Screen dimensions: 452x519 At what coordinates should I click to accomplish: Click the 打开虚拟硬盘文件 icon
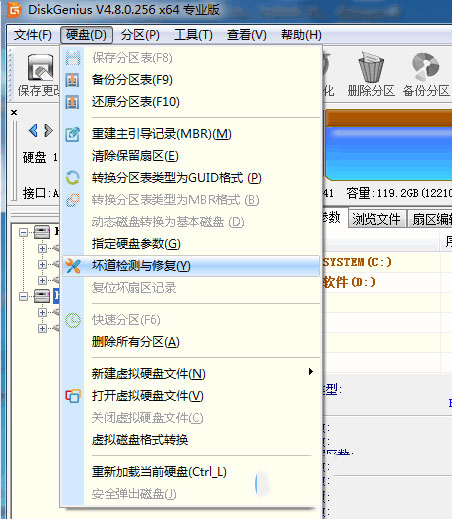click(x=73, y=396)
